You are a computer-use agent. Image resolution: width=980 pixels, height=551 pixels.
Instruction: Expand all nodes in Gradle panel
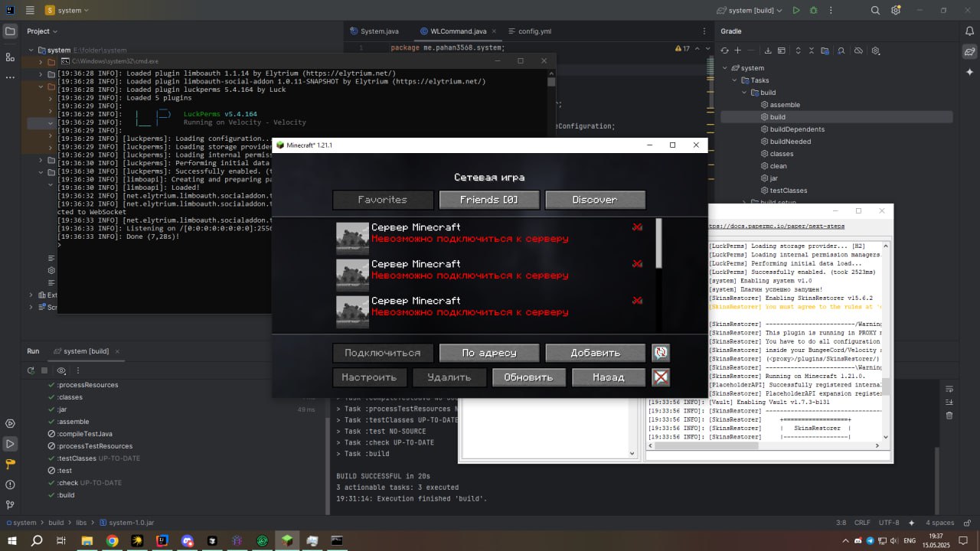[798, 51]
